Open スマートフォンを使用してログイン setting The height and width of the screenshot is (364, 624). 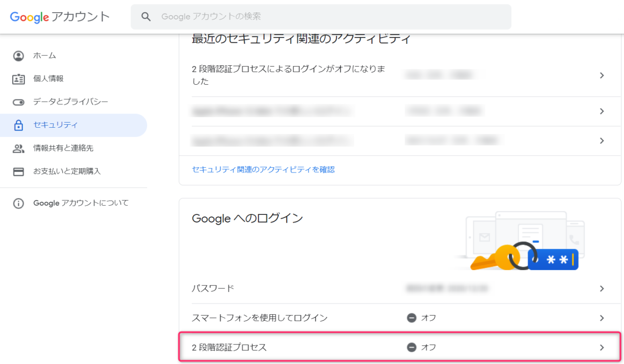coord(400,318)
